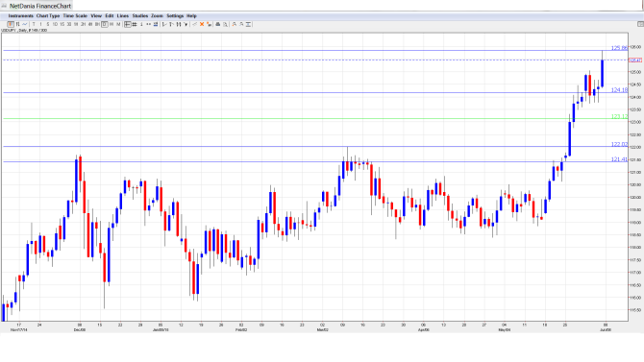Click the 124.18 line label
Image resolution: width=644 pixels, height=362 pixels.
[x=619, y=90]
